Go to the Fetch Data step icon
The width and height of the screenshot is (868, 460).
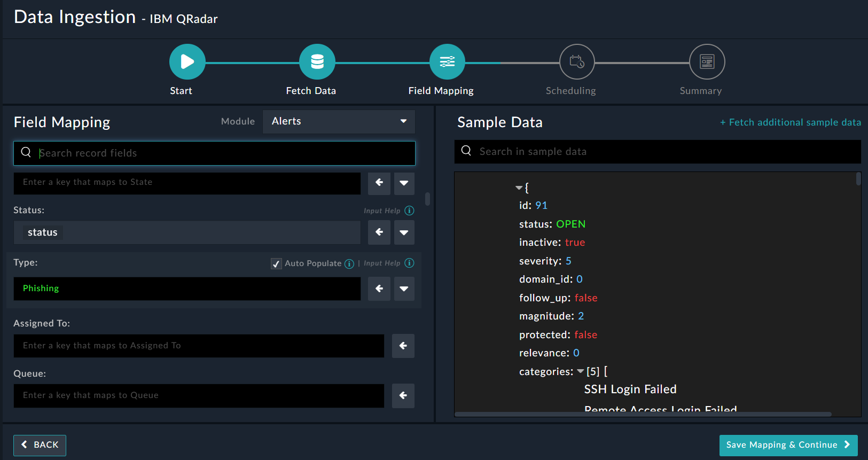pyautogui.click(x=317, y=62)
